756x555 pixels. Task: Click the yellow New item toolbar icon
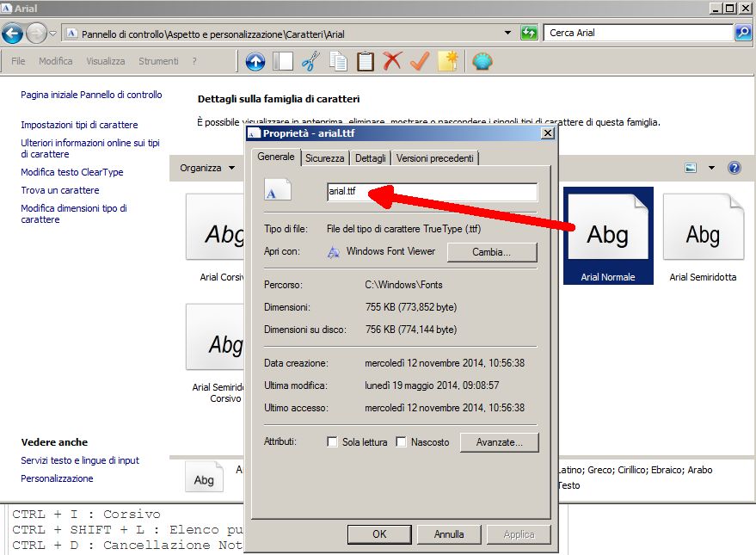coord(448,62)
